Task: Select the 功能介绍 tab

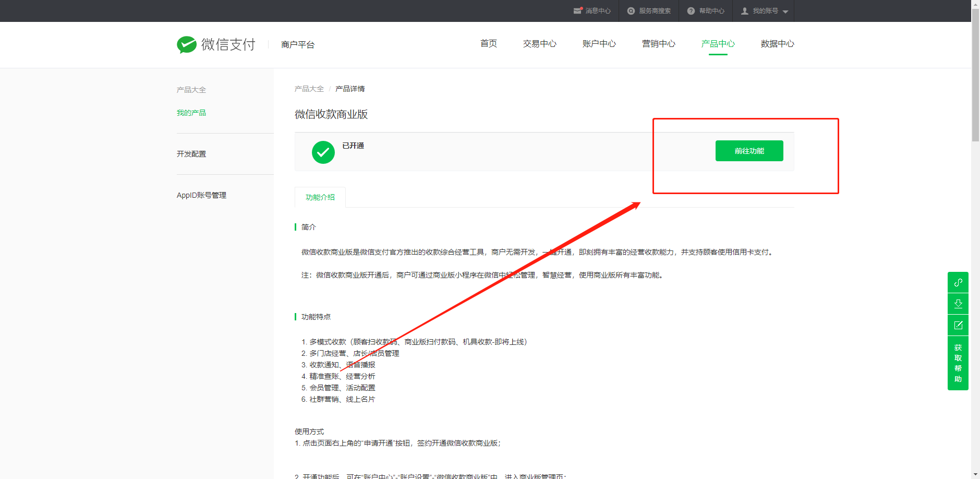Action: pos(320,197)
